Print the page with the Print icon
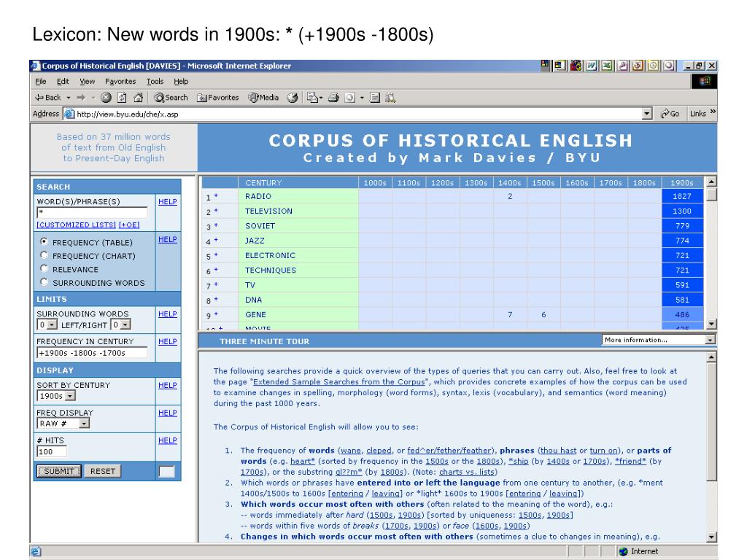This screenshot has height=560, width=747. point(333,98)
